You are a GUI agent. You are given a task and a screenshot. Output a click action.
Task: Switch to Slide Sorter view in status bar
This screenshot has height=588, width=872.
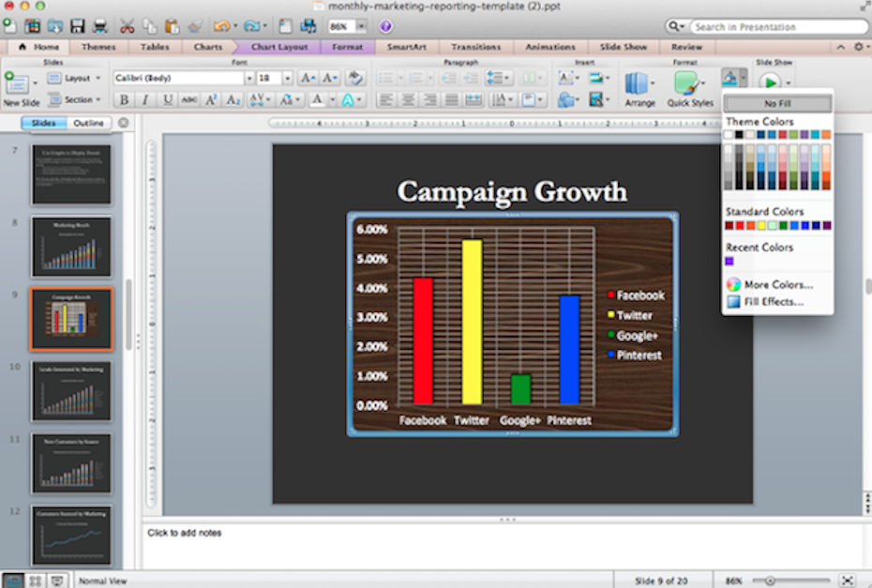click(35, 581)
